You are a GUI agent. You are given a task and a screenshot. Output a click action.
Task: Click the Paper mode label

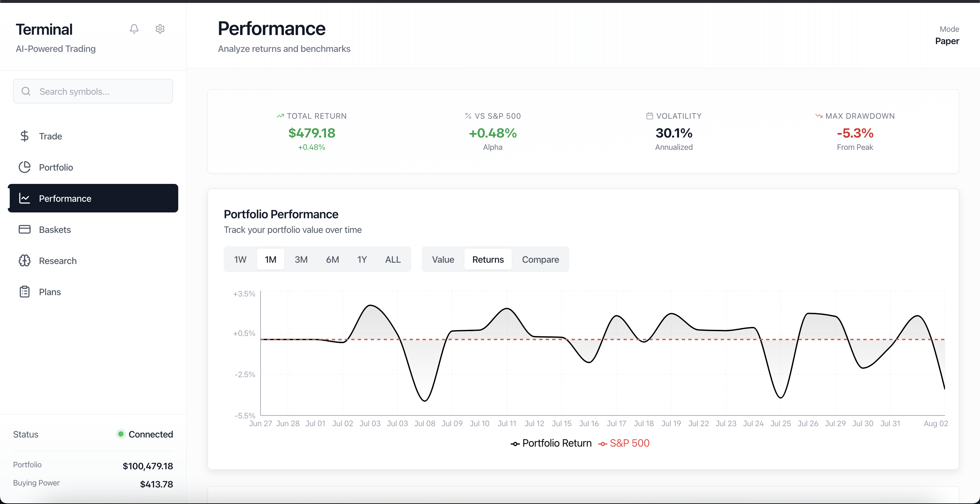click(x=947, y=41)
